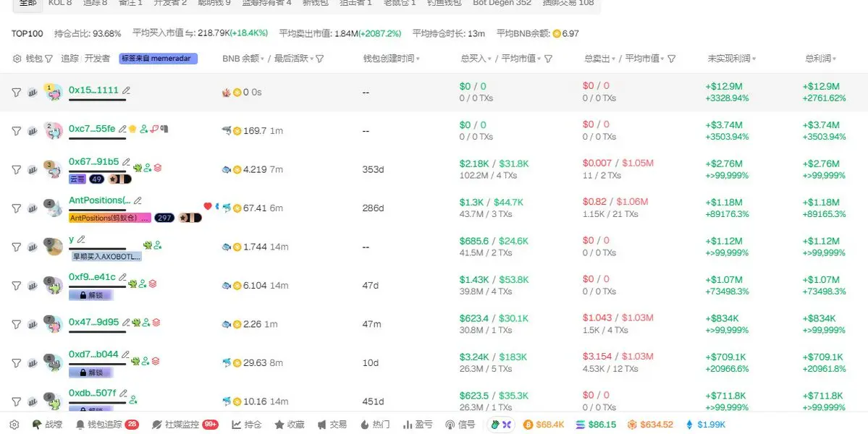This screenshot has width=868, height=434.
Task: Edit the note for wallet 0xc7...55fe
Action: point(122,129)
